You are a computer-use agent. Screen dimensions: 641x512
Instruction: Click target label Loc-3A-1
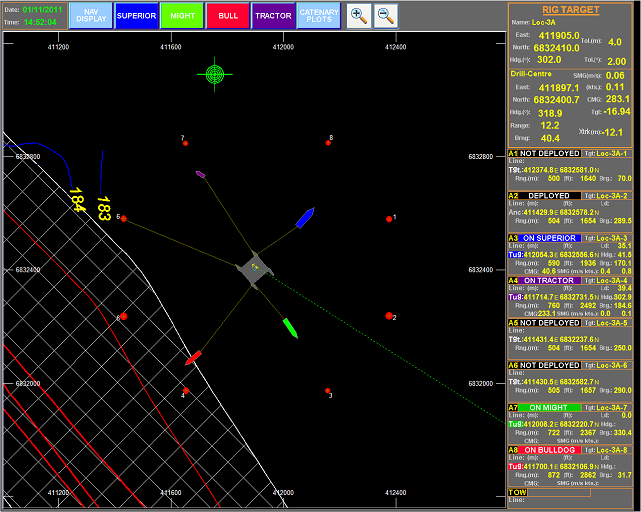click(612, 153)
